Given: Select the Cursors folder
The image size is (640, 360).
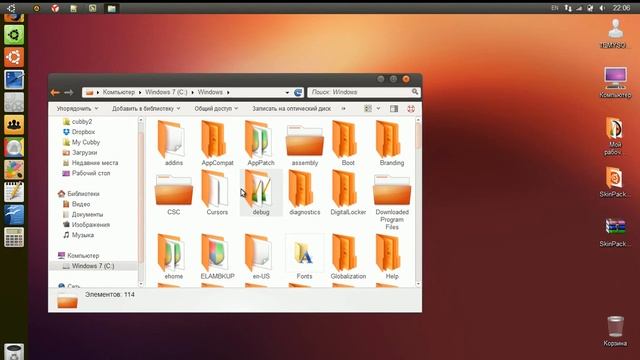Looking at the screenshot, I should point(217,193).
